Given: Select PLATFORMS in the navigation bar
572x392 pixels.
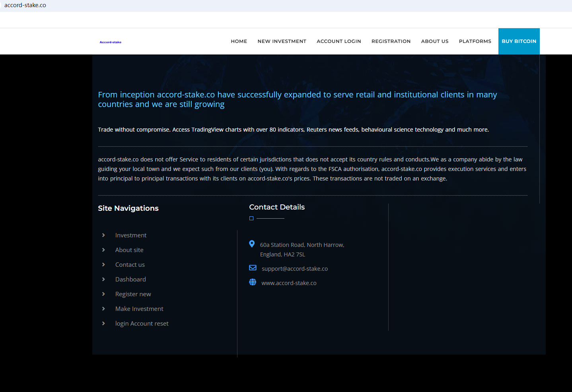Looking at the screenshot, I should click(x=475, y=41).
